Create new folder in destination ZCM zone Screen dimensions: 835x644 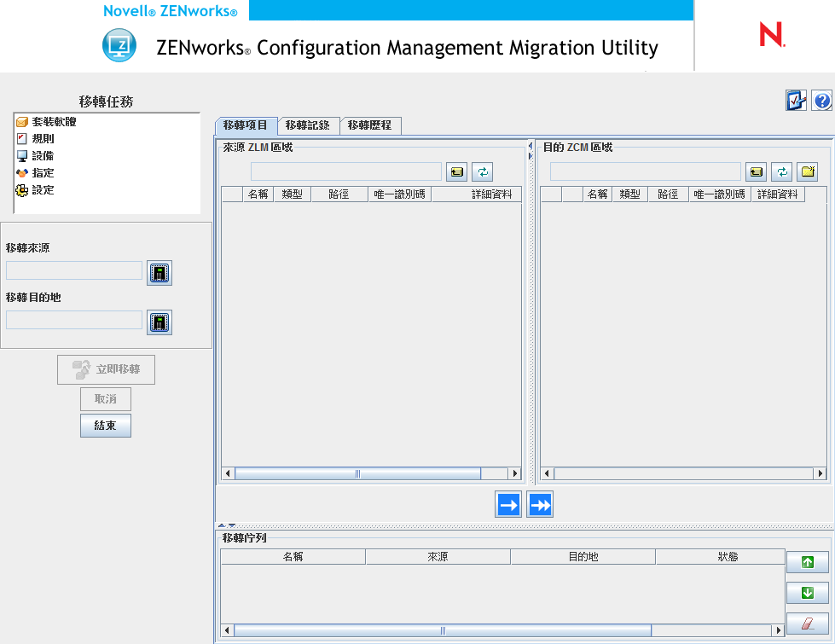(x=808, y=171)
